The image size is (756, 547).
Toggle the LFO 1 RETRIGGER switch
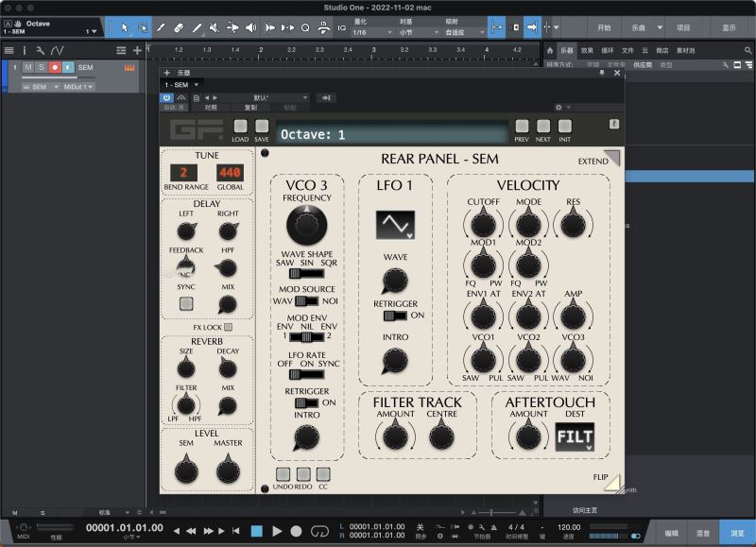[x=395, y=316]
